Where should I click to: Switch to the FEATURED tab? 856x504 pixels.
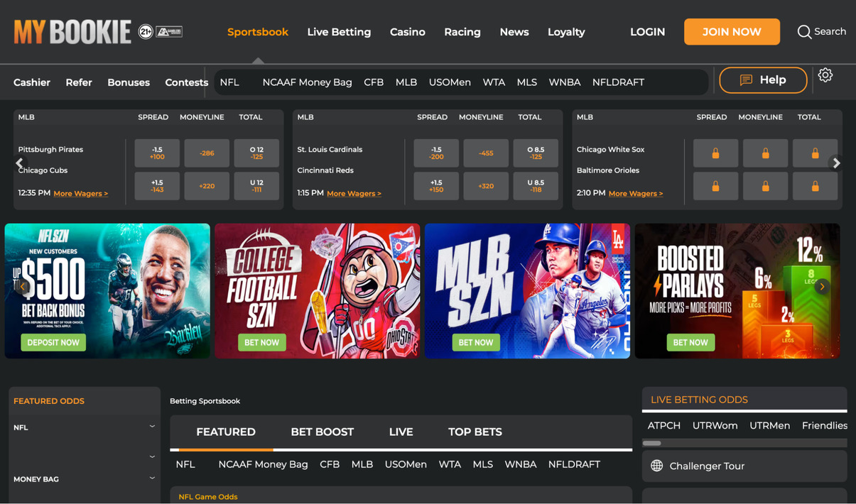click(226, 432)
